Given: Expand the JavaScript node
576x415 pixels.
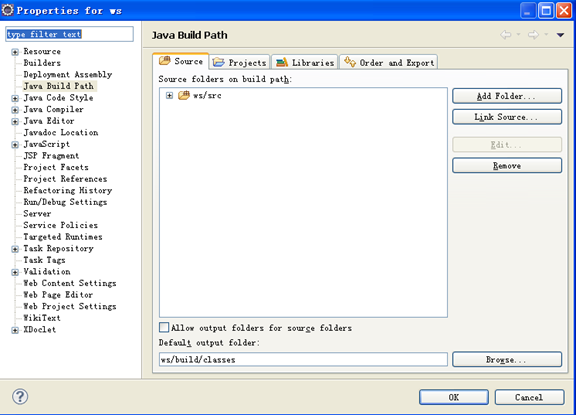Looking at the screenshot, I should point(15,145).
